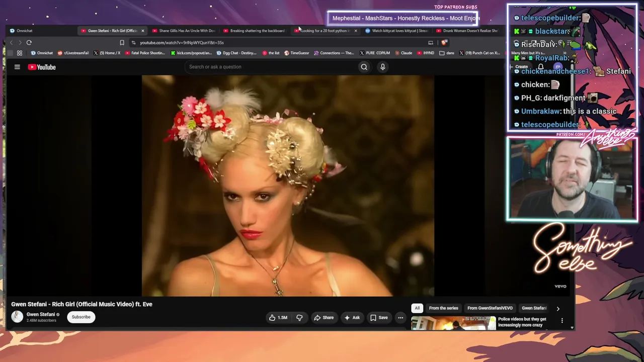Bookmark this page with the bookmark icon
The width and height of the screenshot is (644, 362).
(x=122, y=43)
